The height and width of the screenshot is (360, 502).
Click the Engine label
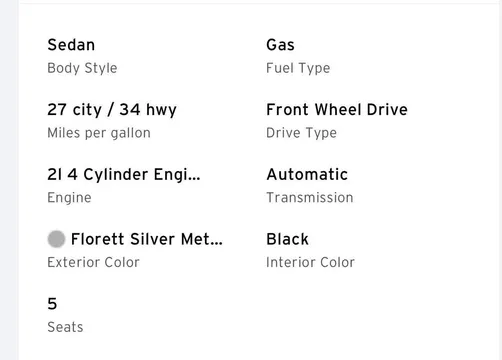point(69,198)
